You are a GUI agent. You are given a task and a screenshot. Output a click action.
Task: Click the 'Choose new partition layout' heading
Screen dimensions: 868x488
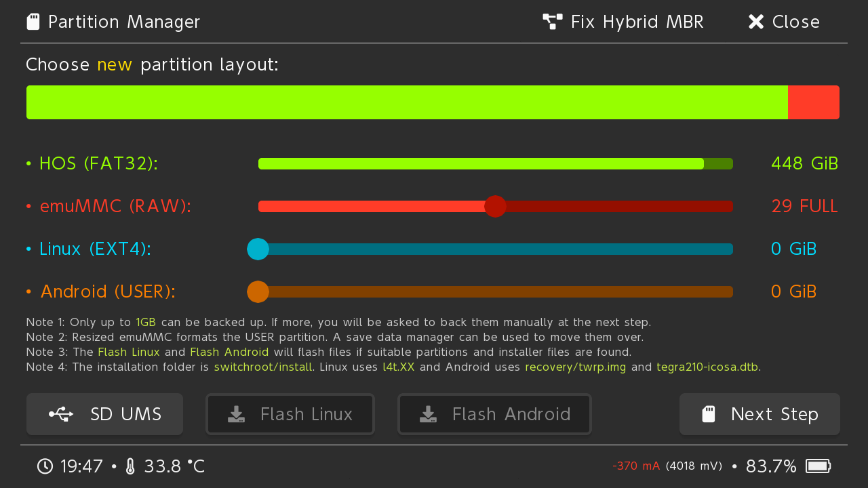click(153, 65)
